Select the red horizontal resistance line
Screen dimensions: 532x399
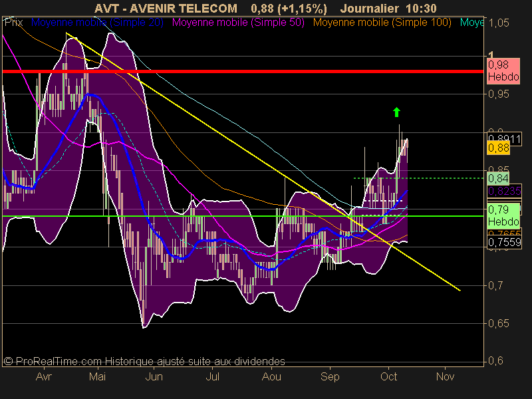click(243, 71)
